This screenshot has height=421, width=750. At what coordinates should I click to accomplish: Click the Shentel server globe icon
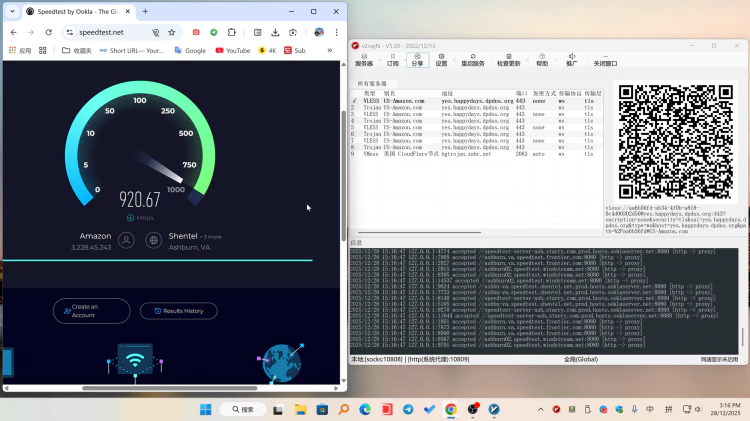click(x=154, y=240)
